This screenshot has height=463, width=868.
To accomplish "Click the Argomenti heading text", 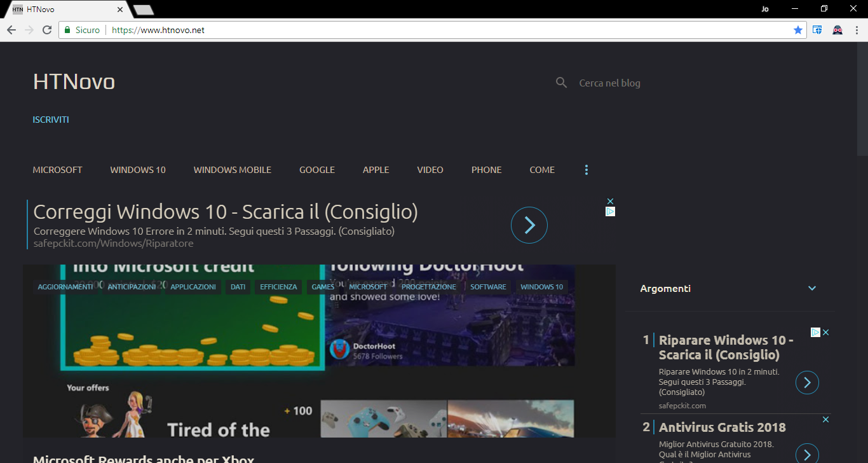I will point(665,289).
